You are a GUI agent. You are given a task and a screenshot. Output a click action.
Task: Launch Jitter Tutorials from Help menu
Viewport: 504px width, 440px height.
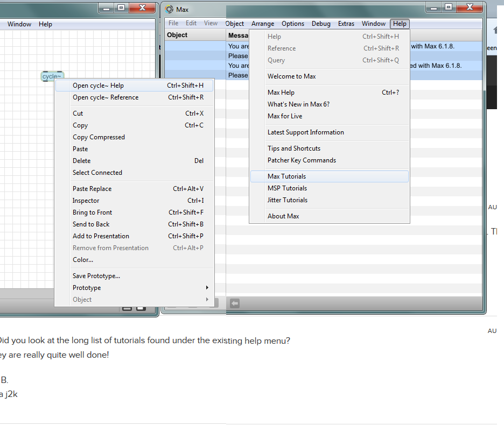[288, 200]
